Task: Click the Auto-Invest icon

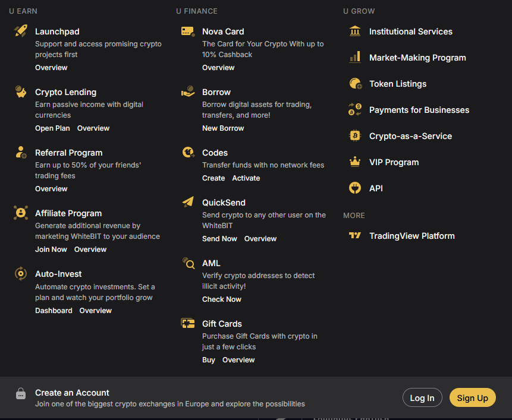Action: (x=21, y=273)
